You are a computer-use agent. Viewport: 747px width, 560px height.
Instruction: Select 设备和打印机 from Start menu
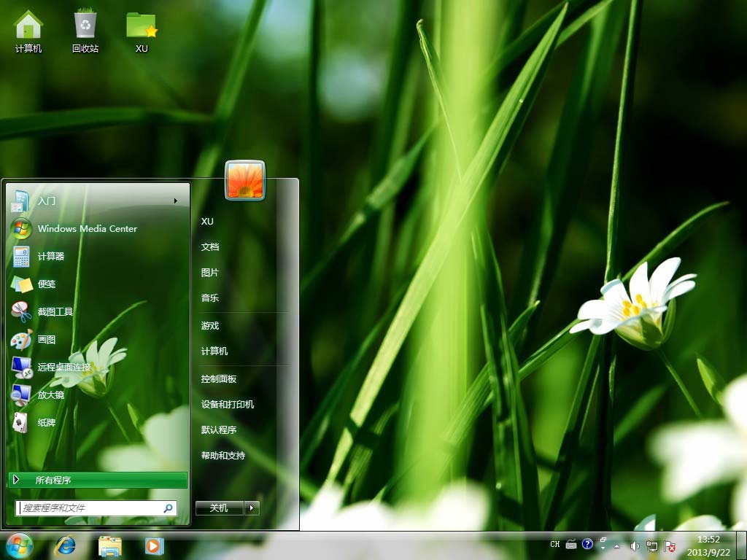228,404
